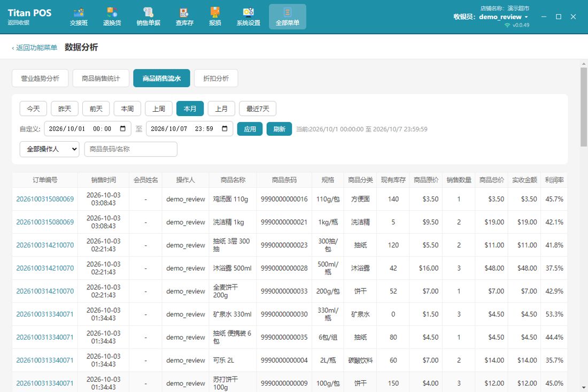Click the vertical scrollbar thumb

[584, 107]
